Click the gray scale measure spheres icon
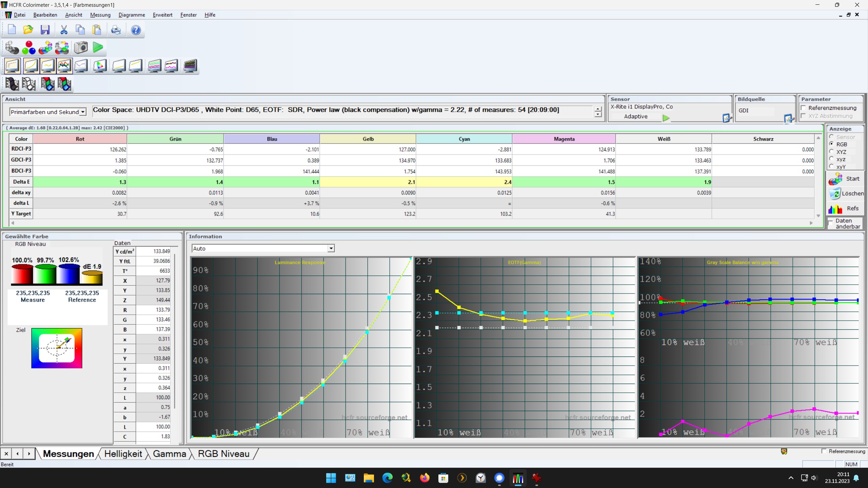Viewport: 868px width, 488px height. click(x=12, y=48)
